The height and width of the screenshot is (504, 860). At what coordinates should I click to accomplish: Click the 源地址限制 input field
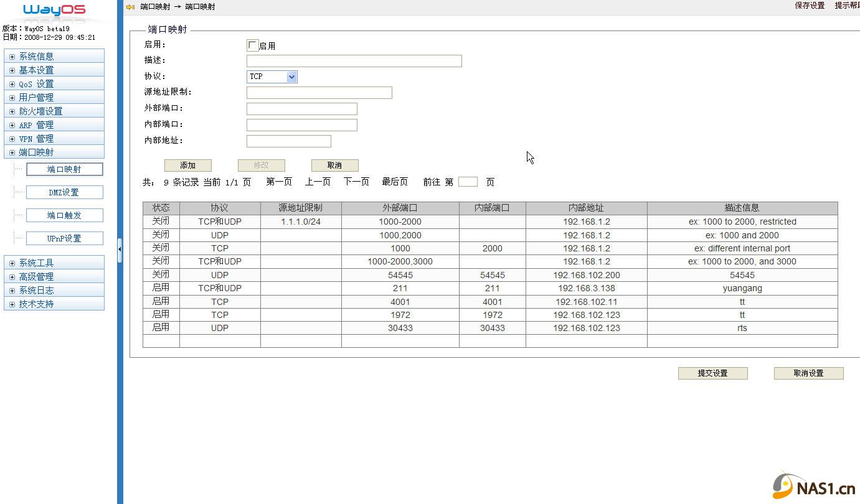(319, 93)
